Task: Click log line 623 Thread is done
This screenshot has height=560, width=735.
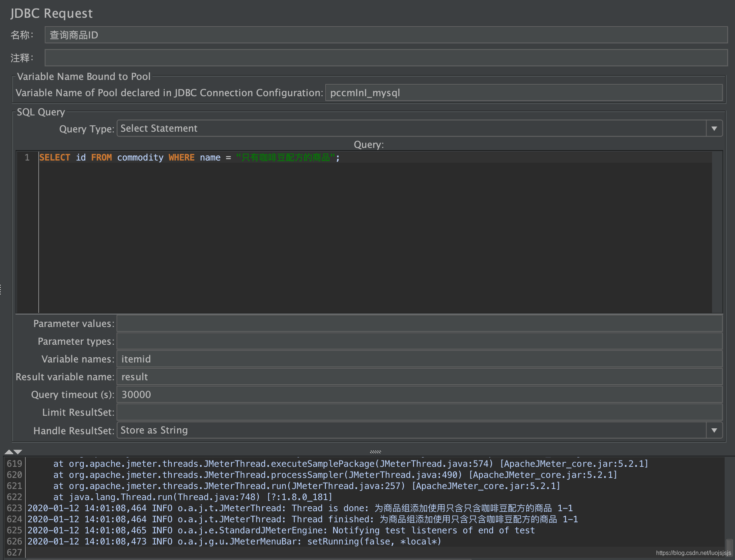Action: pyautogui.click(x=300, y=508)
